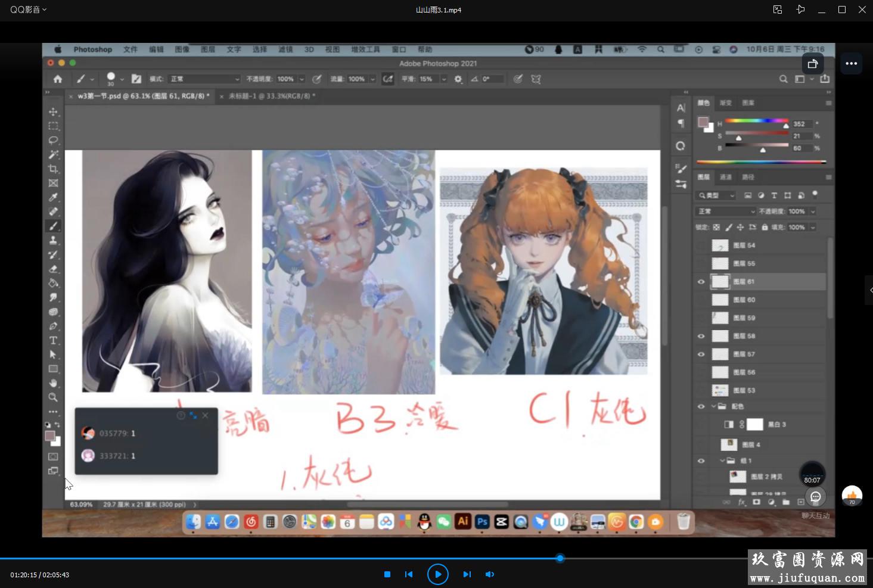Play the video
873x588 pixels.
[x=437, y=574]
